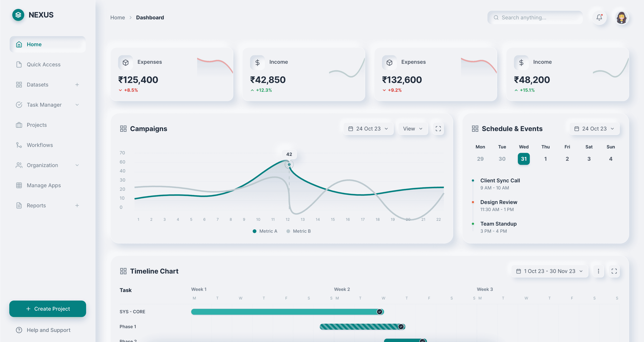644x342 pixels.
Task: Click the Manage Apps grid icon
Action: pyautogui.click(x=19, y=185)
